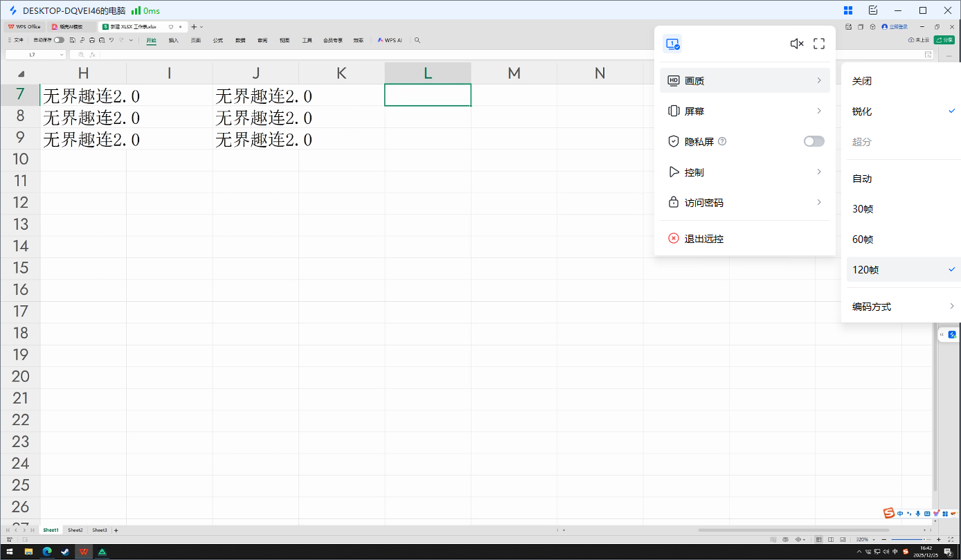Click the zoom slider handle in status bar
Image resolution: width=961 pixels, height=560 pixels.
pos(923,539)
